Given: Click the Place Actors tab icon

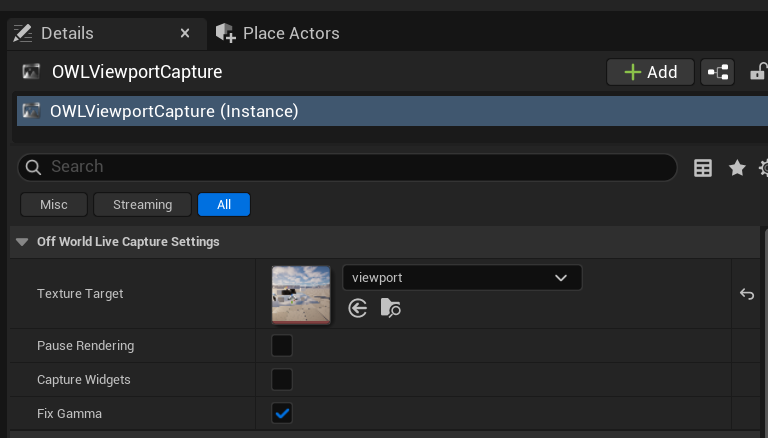Looking at the screenshot, I should [x=225, y=33].
